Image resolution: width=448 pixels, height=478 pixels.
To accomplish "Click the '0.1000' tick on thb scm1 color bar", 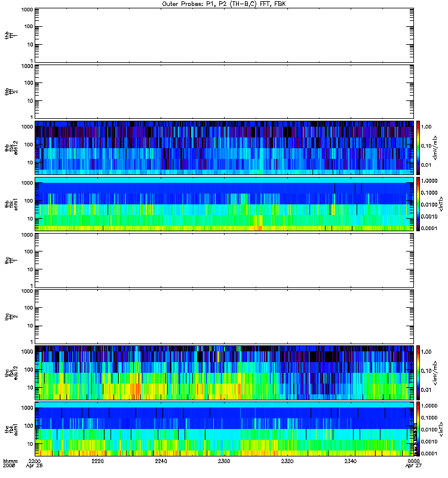I will [429, 192].
